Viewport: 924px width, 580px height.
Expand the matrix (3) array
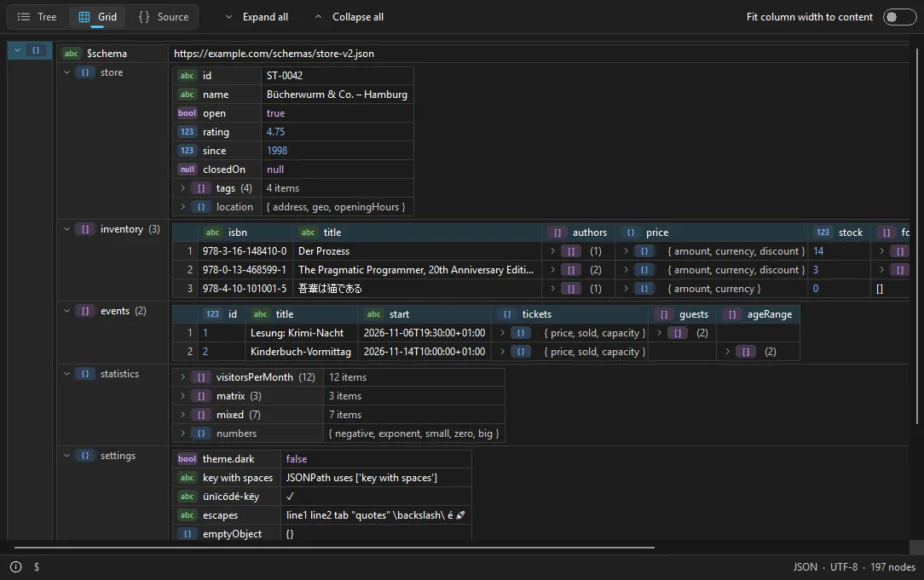(182, 396)
